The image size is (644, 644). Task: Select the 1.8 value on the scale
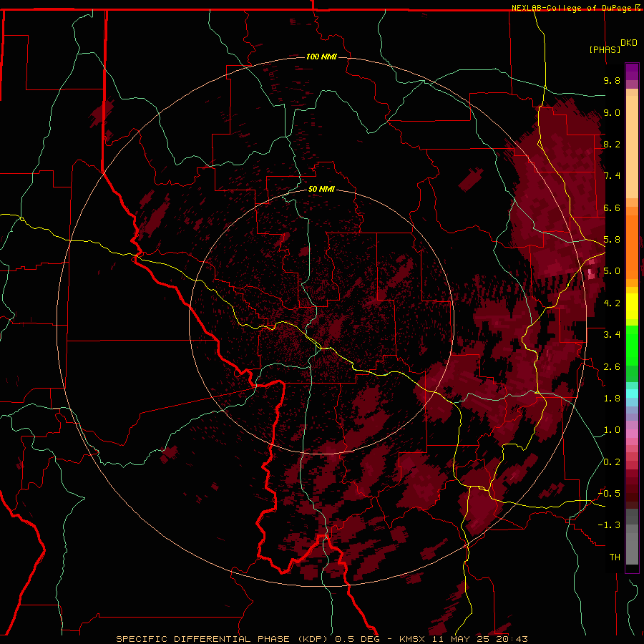(x=612, y=399)
